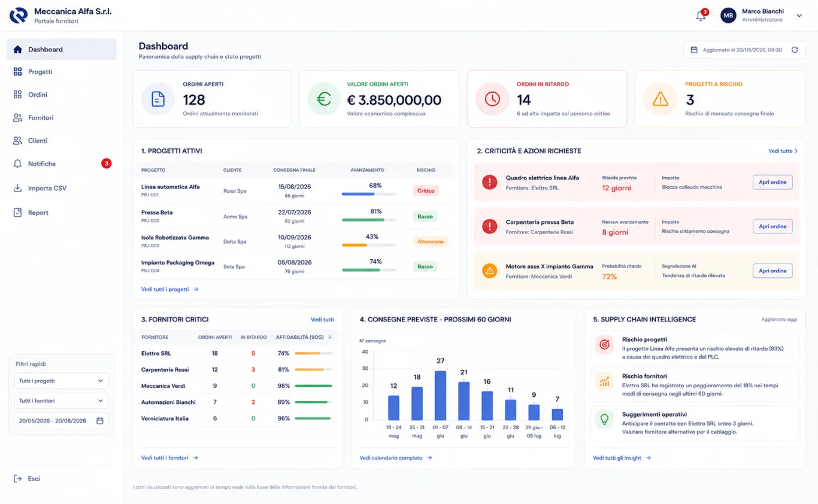Click Vedi tutti i fornitori link
Viewport: 818px width, 504px height.
coord(169,458)
